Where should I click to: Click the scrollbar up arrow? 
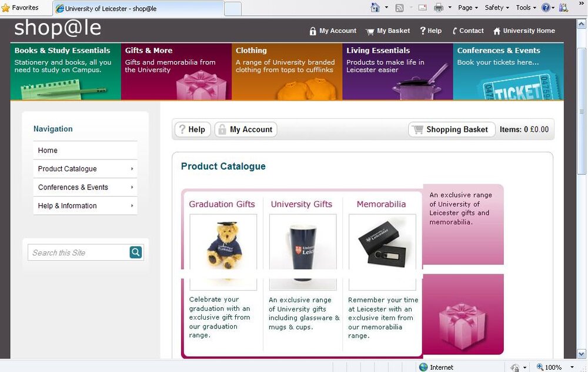coord(582,24)
